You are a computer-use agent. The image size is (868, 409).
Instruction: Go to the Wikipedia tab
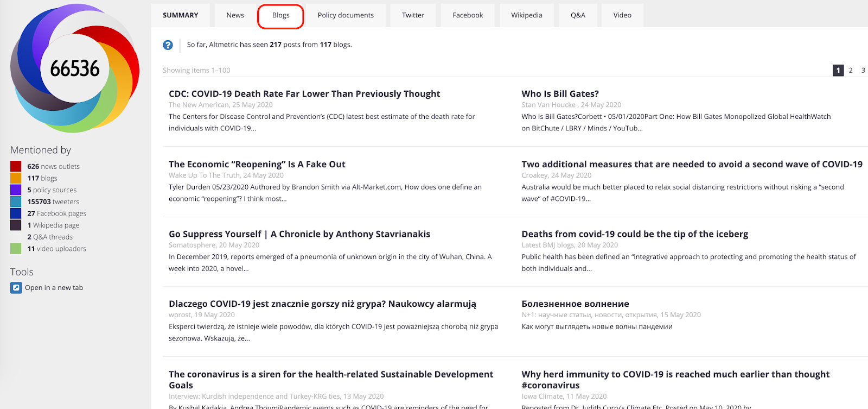point(526,15)
